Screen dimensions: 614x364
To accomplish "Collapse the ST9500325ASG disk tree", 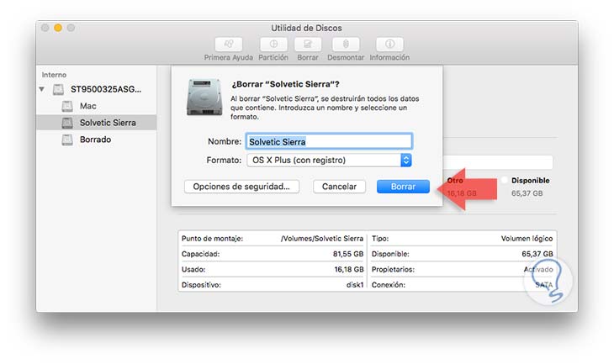I will pyautogui.click(x=41, y=90).
